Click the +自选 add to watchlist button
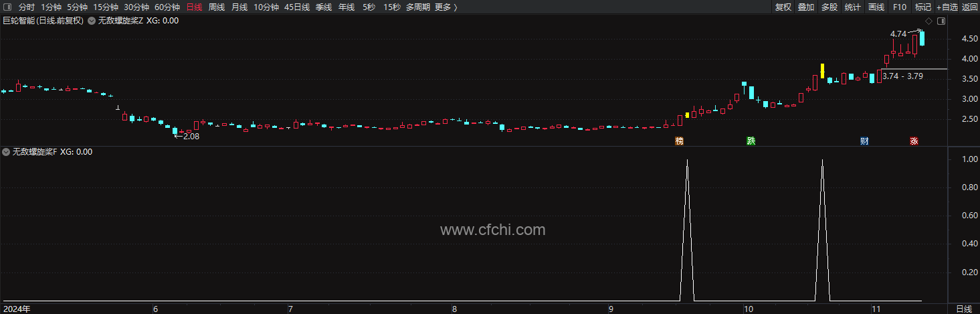980x314 pixels. (x=947, y=7)
